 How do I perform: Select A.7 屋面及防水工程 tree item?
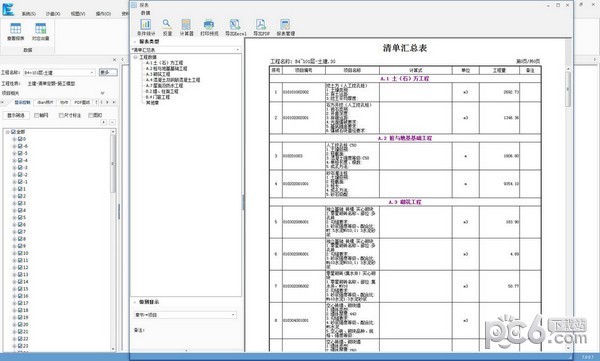point(164,86)
